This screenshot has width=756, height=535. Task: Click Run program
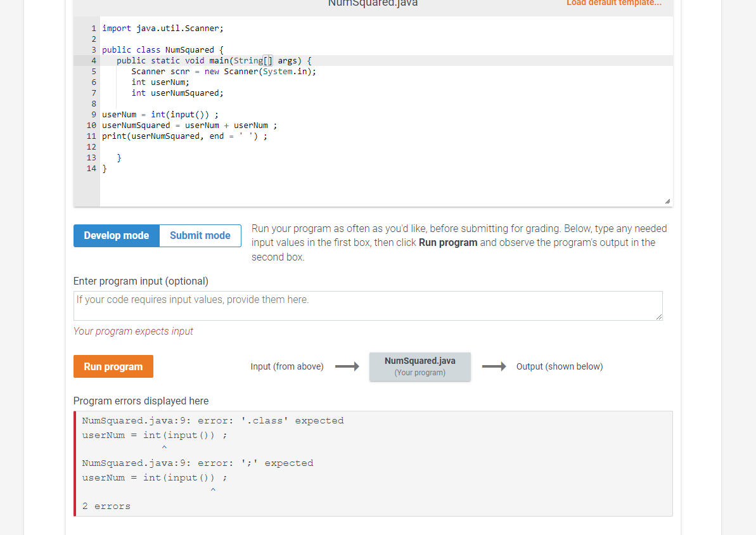point(113,366)
